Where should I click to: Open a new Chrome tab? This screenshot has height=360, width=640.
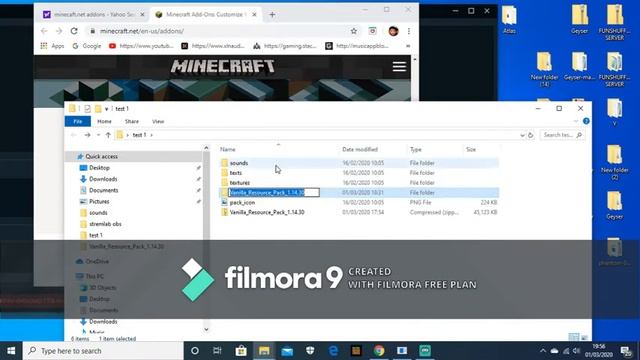pos(272,15)
